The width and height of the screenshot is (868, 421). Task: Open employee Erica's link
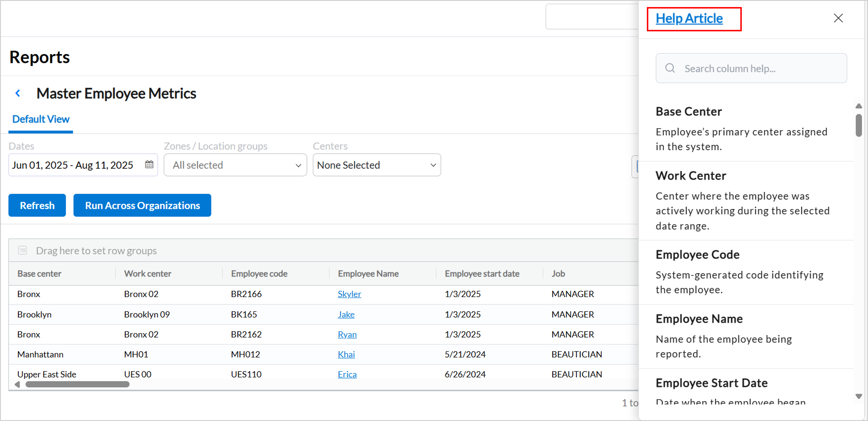[347, 374]
